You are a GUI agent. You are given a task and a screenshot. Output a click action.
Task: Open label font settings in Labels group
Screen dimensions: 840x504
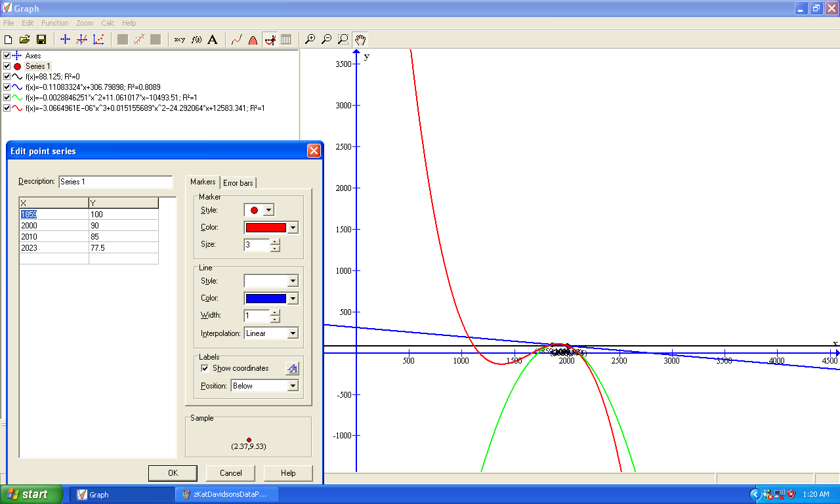pos(293,369)
